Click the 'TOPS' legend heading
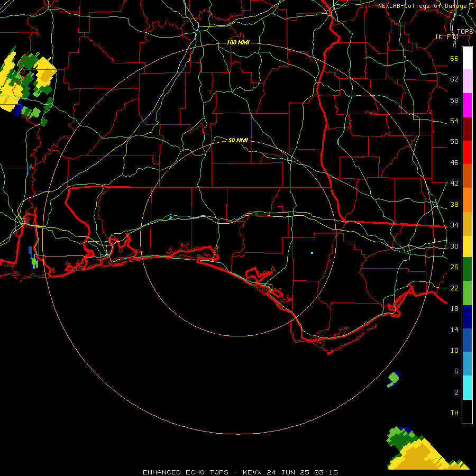This screenshot has height=476, width=476. tap(465, 32)
